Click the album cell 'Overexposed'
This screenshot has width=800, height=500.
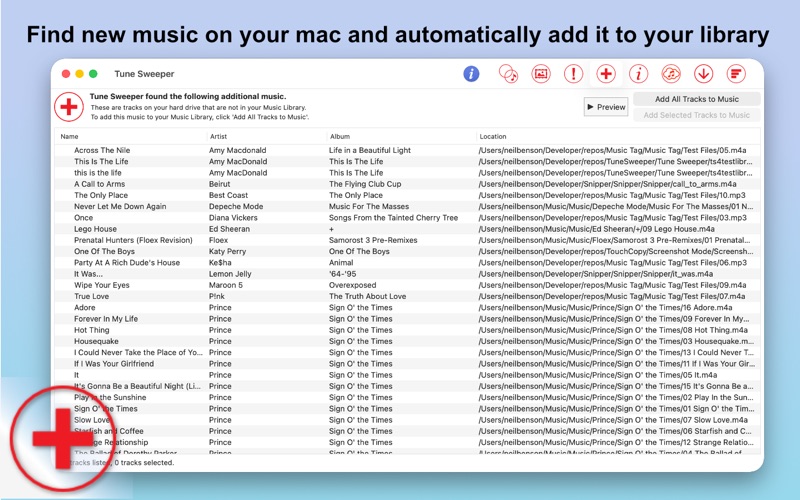(352, 285)
